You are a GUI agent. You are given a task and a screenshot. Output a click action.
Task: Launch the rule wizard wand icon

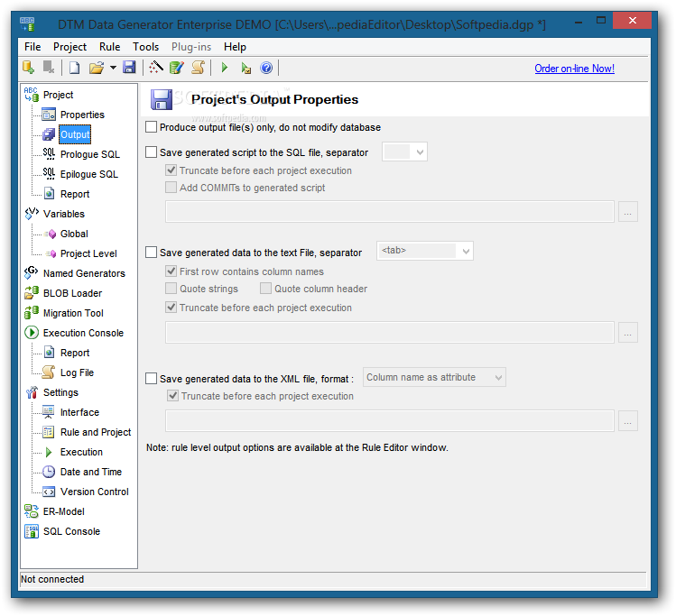coord(155,68)
